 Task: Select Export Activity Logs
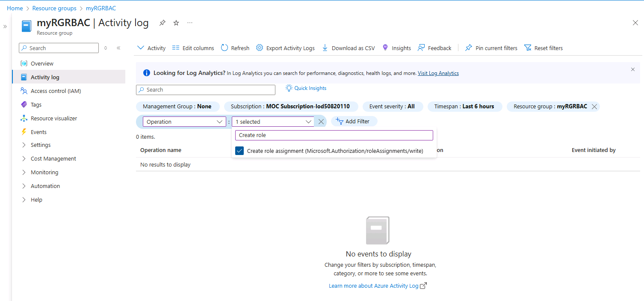click(285, 48)
